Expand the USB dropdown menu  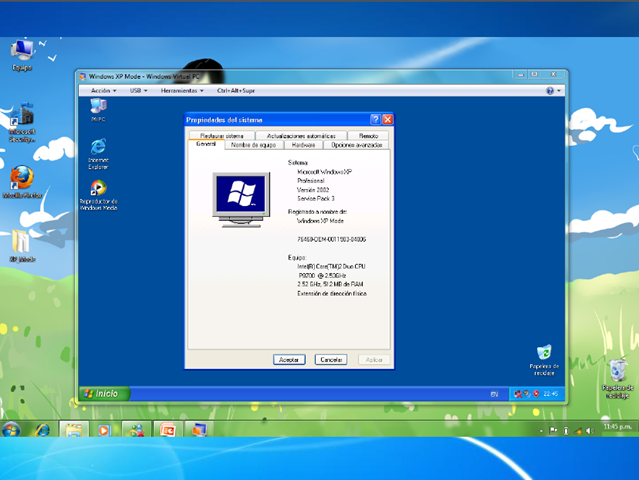pos(137,90)
